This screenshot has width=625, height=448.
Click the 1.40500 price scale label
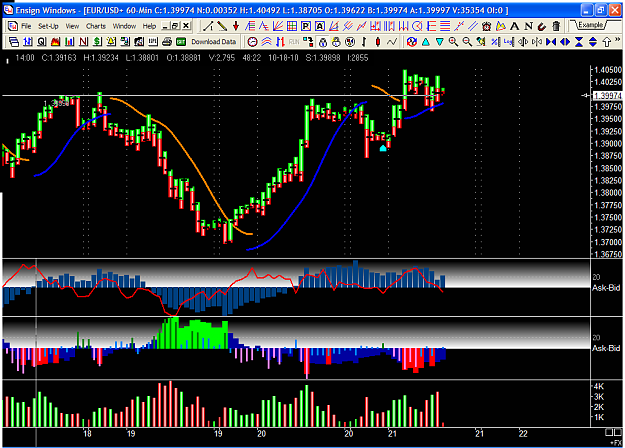coord(608,70)
